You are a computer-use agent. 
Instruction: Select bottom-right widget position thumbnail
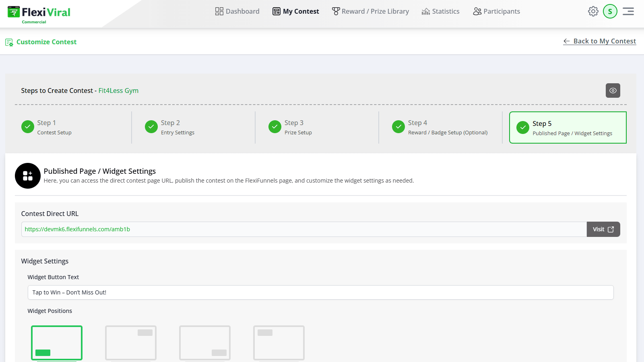[205, 343]
